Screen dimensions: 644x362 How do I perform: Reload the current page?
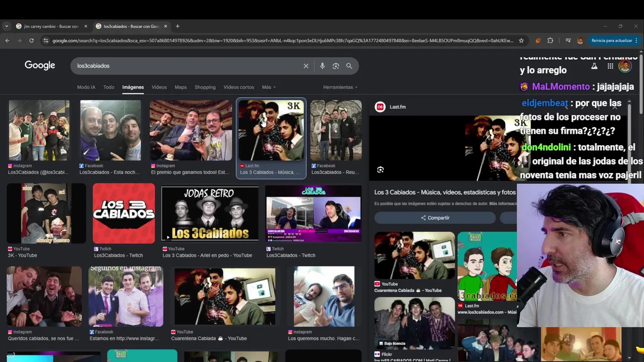point(31,40)
